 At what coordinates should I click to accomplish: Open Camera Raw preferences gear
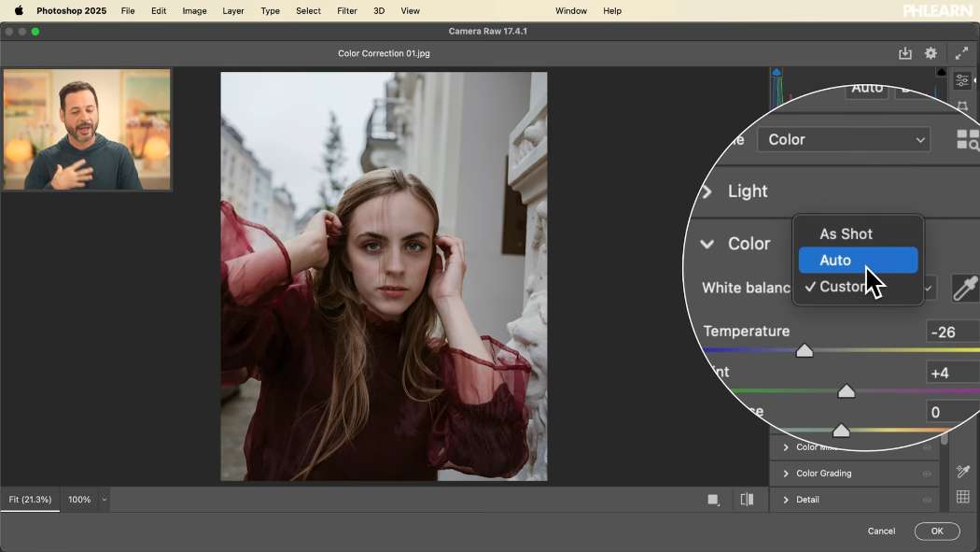coord(931,53)
